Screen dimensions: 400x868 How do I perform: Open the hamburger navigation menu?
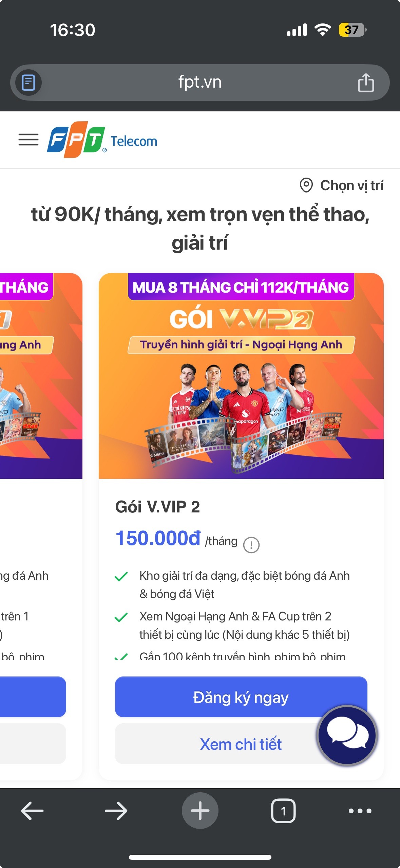[x=28, y=140]
